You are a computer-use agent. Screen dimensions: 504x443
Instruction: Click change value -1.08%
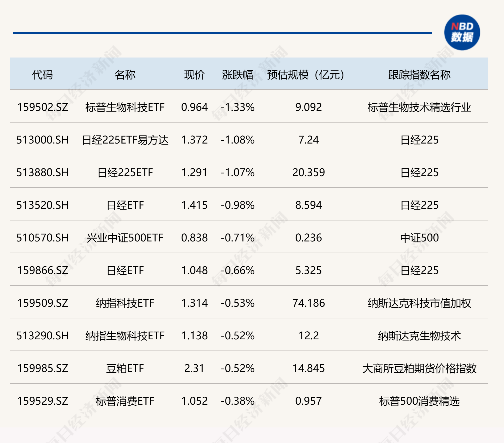click(x=237, y=140)
